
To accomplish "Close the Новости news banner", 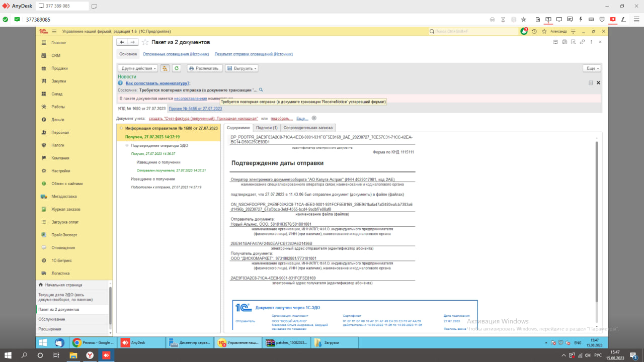I will (598, 83).
